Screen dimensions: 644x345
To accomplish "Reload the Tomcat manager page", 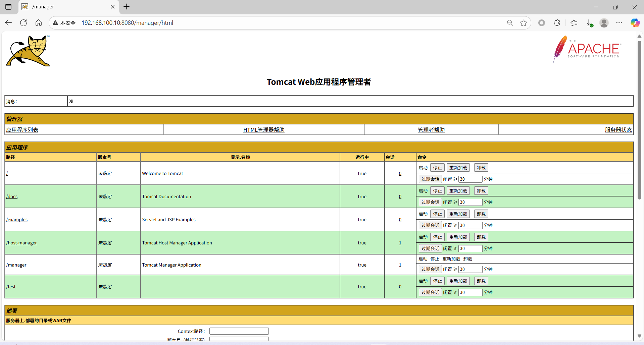I will coord(23,23).
